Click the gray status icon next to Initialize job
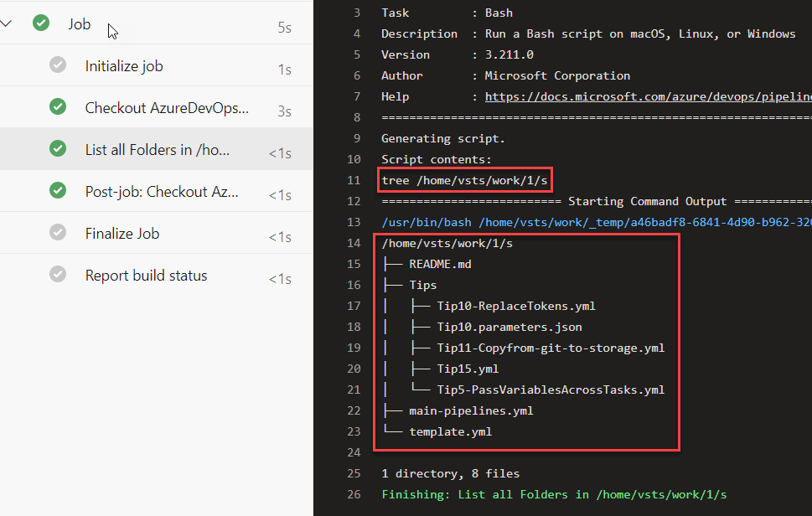Screen dimensions: 812x516 tap(57, 65)
